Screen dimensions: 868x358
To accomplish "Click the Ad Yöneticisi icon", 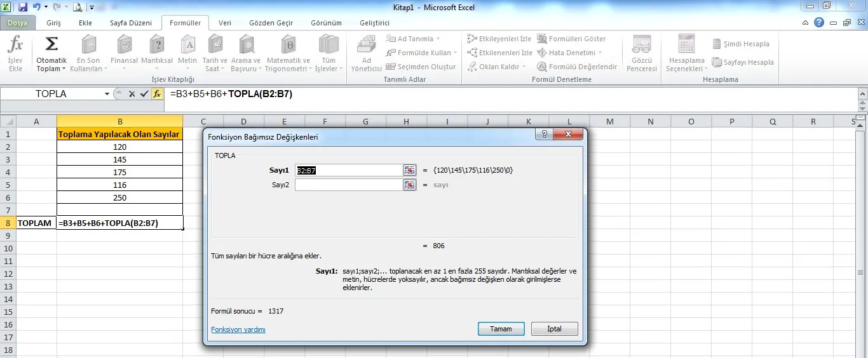I will (366, 46).
